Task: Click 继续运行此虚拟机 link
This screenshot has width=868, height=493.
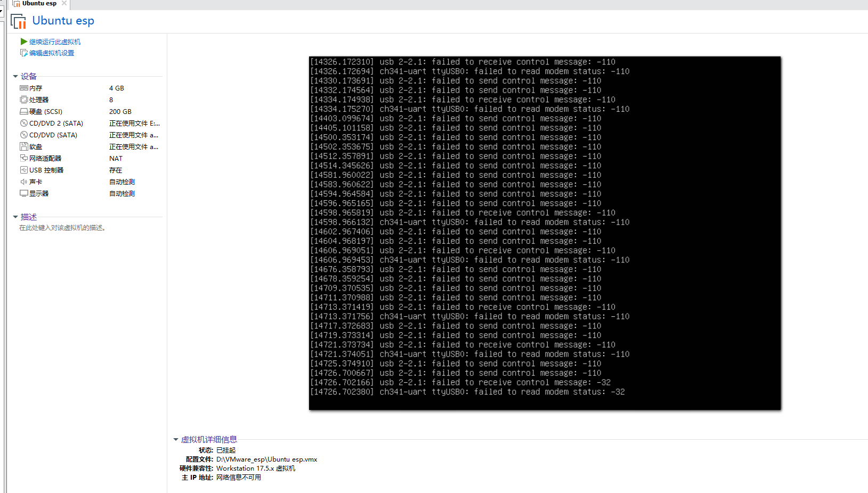Action: (55, 42)
